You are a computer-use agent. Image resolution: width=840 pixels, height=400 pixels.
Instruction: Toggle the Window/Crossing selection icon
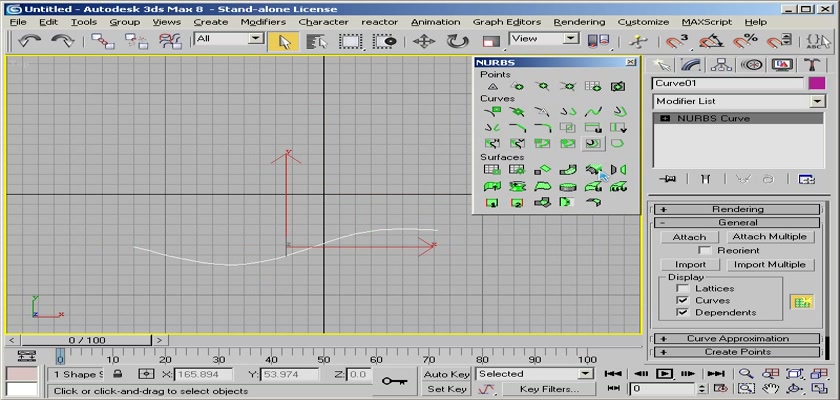pos(385,41)
